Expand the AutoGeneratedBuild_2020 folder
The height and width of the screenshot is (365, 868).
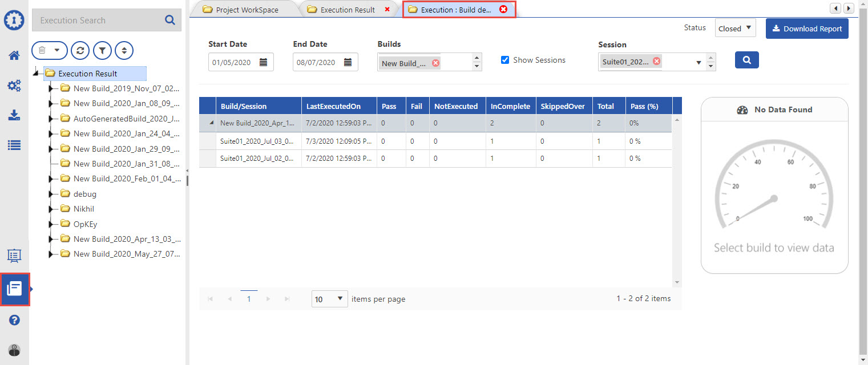coord(51,119)
